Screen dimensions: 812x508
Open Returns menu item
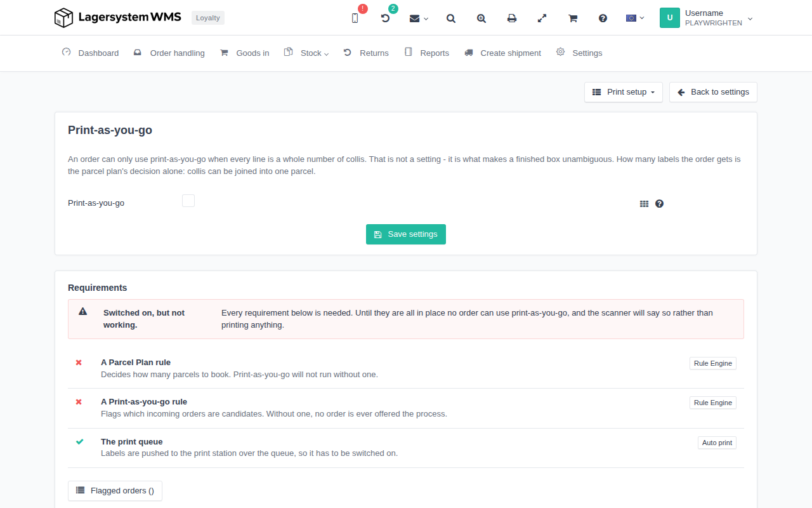click(x=366, y=53)
